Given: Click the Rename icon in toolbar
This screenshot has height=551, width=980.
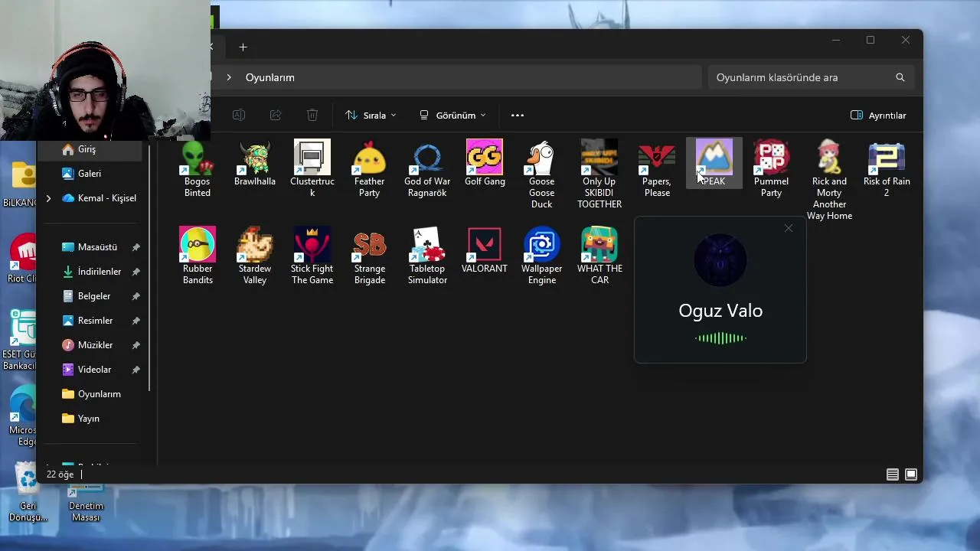Looking at the screenshot, I should (x=239, y=115).
